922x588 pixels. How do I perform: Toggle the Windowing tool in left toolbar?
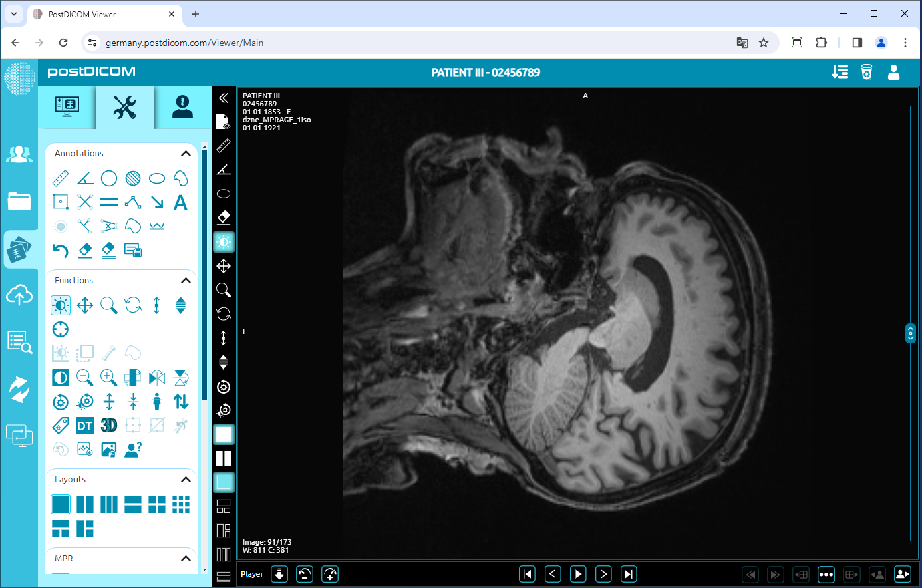224,242
